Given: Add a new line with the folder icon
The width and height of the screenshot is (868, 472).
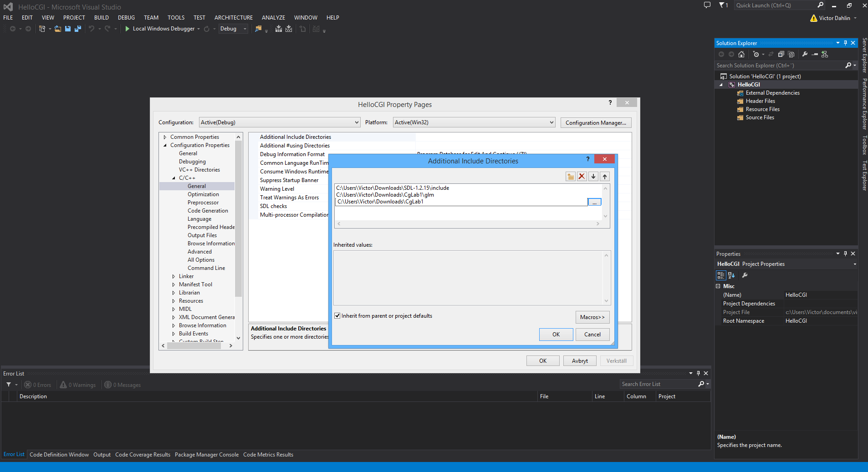Looking at the screenshot, I should tap(570, 177).
